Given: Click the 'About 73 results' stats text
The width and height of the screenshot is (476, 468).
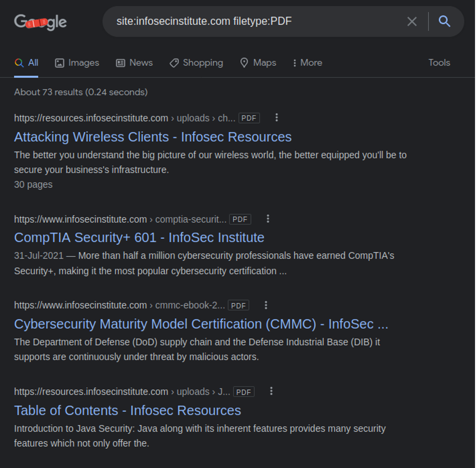Looking at the screenshot, I should coord(81,92).
